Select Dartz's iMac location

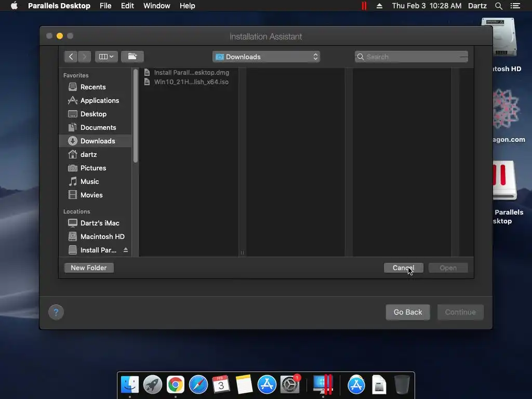[95, 223]
